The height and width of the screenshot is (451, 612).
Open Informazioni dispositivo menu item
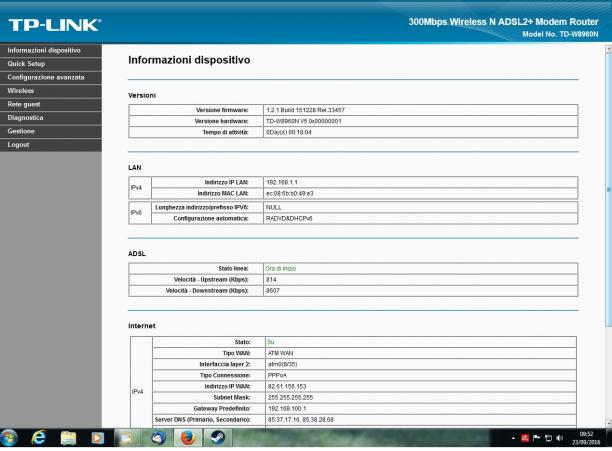[51, 50]
